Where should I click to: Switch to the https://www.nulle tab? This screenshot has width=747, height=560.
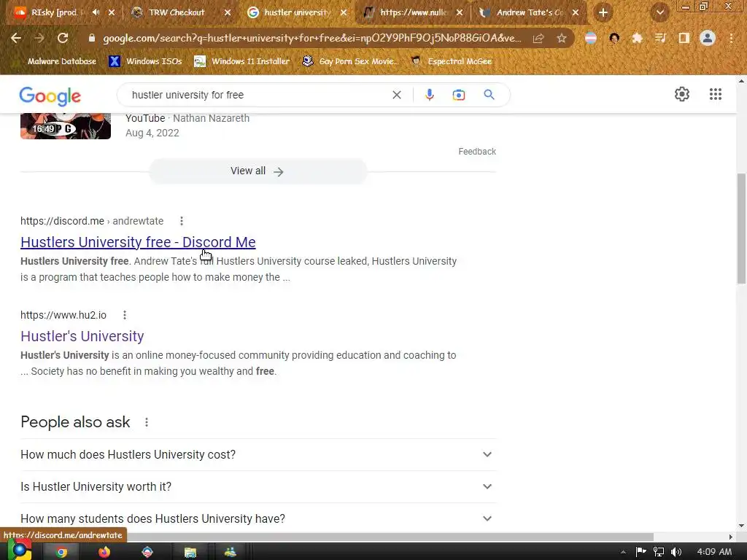coord(414,12)
